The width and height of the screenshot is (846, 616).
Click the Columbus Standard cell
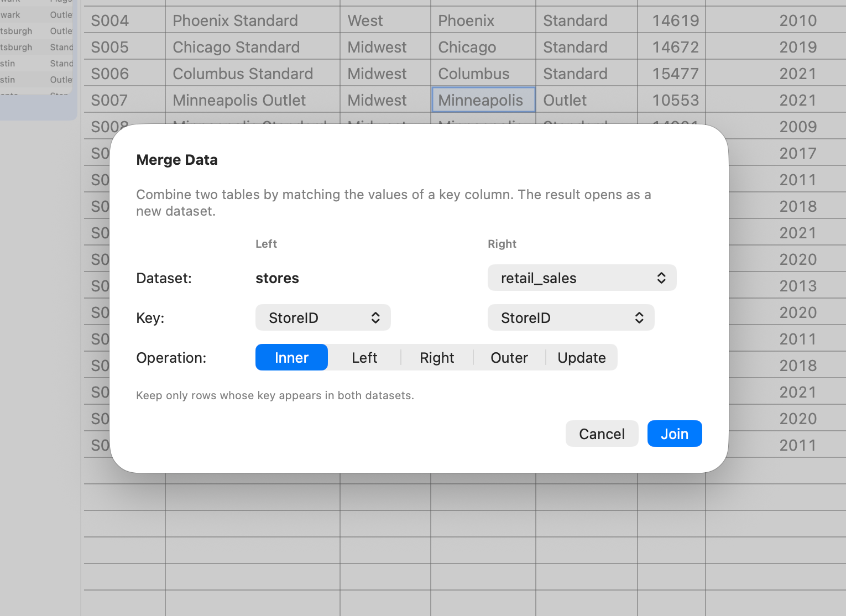[253, 74]
